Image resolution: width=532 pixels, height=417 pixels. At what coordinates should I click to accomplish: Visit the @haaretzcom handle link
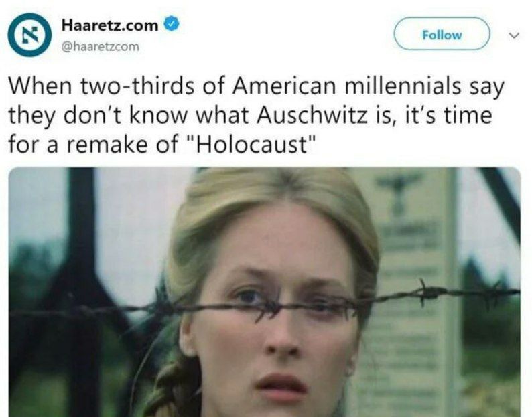[100, 46]
